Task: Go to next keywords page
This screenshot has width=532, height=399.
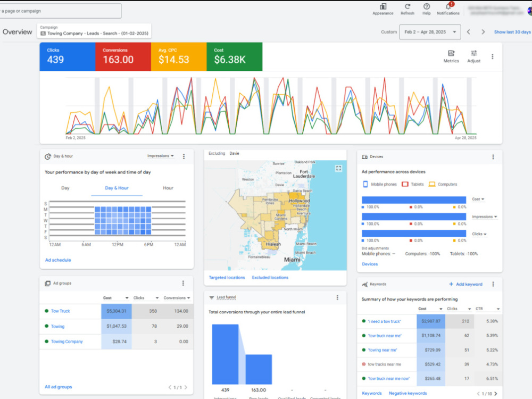Action: click(x=496, y=394)
